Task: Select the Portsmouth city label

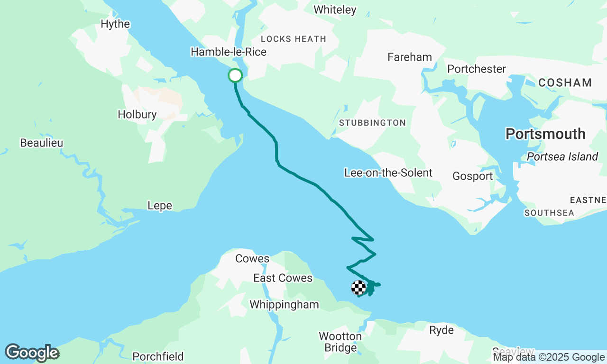Action: (545, 134)
